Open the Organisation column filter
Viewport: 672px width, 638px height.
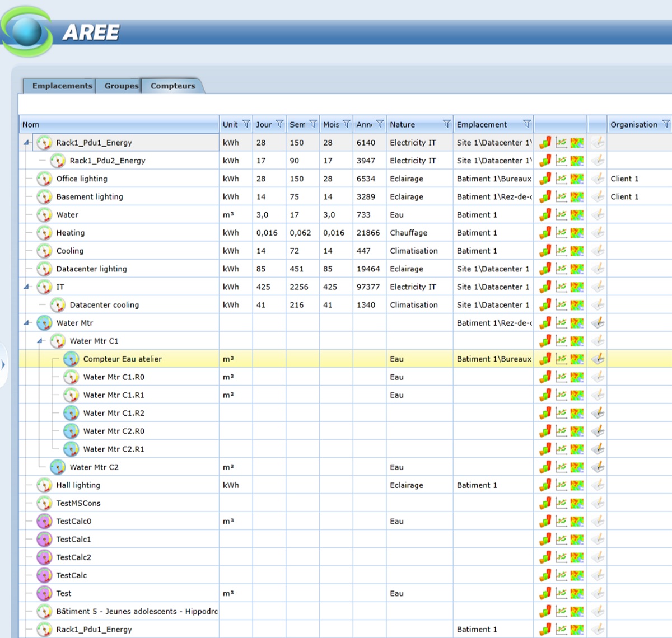point(666,124)
